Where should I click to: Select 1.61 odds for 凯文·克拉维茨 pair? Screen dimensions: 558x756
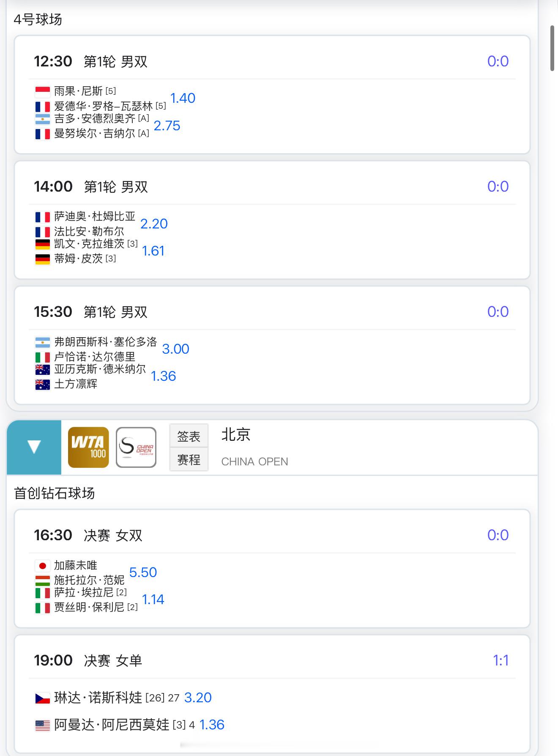click(153, 251)
